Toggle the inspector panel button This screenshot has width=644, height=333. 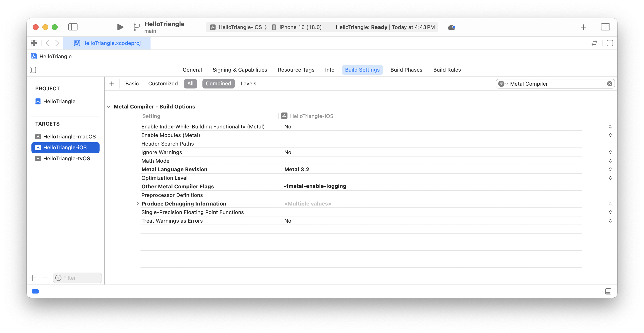click(605, 27)
